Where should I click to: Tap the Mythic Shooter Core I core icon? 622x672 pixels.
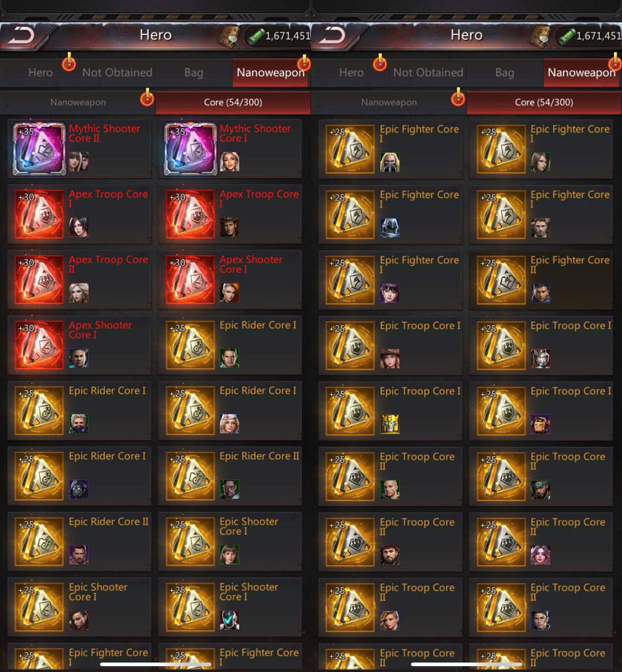pyautogui.click(x=190, y=149)
